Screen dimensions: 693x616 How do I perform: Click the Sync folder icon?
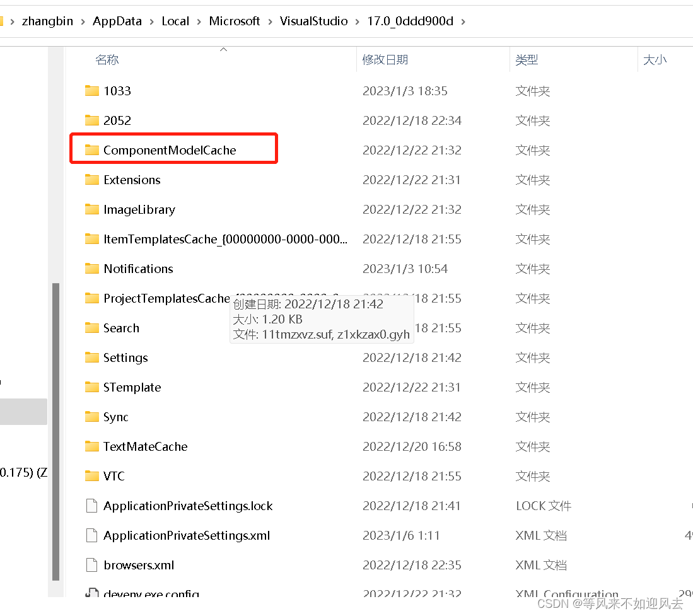[92, 416]
